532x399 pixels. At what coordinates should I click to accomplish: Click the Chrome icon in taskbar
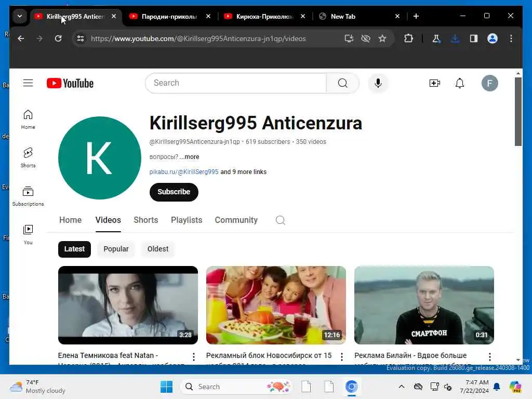click(x=352, y=387)
